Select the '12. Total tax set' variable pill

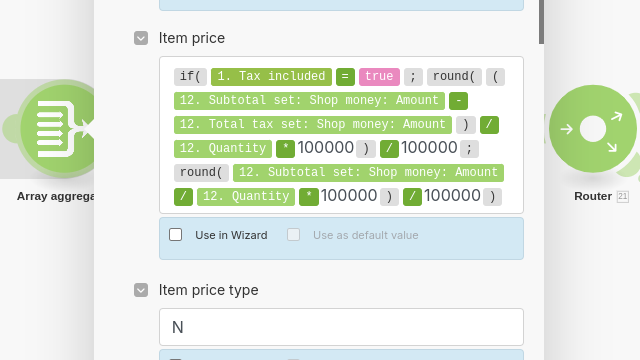coord(313,125)
